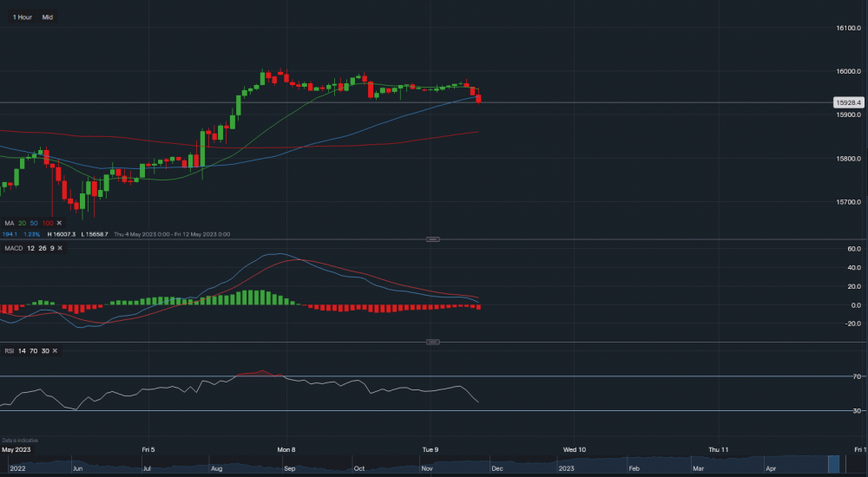Select the green 20-period MA setting
This screenshot has height=477, width=868.
click(x=22, y=223)
